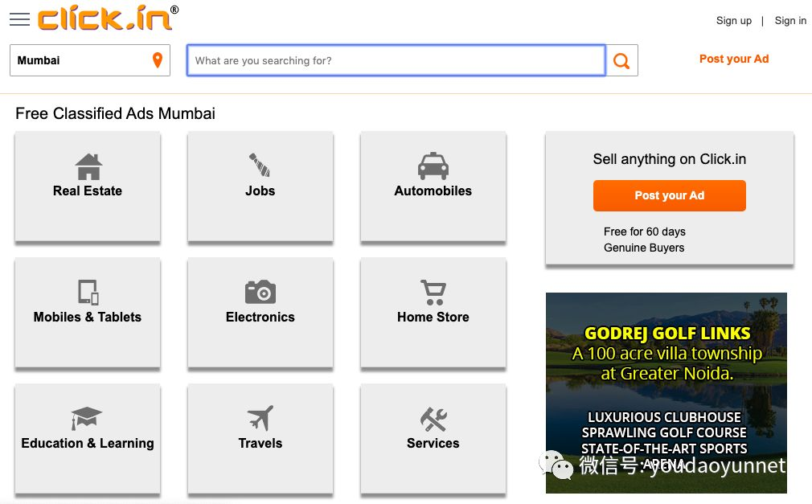Click the orange search magnifier icon

tap(621, 61)
